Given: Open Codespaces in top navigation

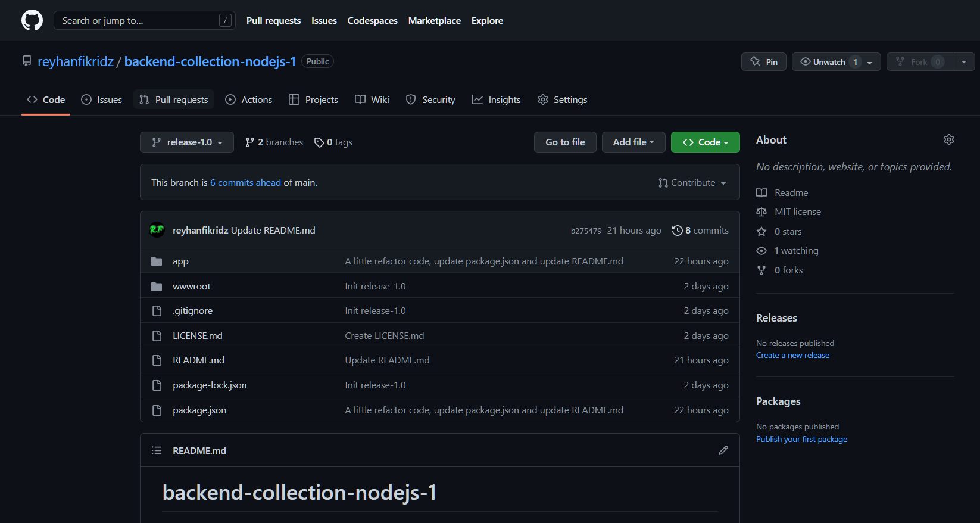Looking at the screenshot, I should click(x=373, y=20).
